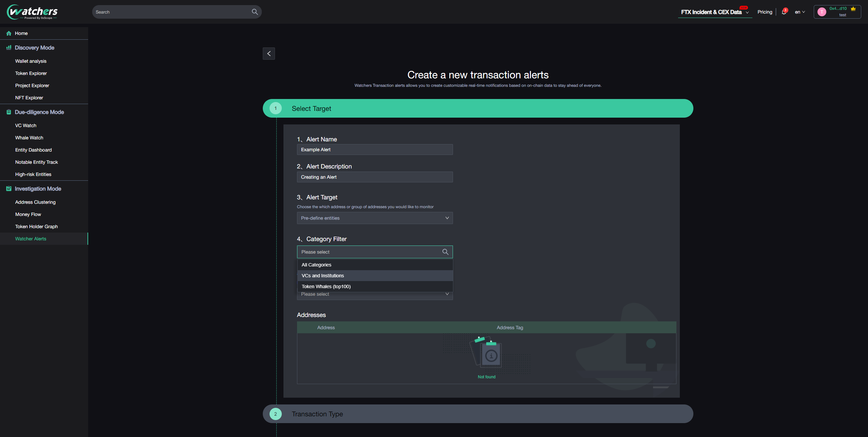The width and height of the screenshot is (868, 437).
Task: Click the back arrow button
Action: [269, 54]
